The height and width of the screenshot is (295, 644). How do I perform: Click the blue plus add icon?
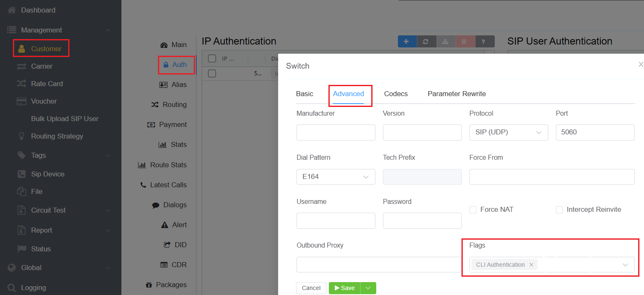(x=407, y=42)
